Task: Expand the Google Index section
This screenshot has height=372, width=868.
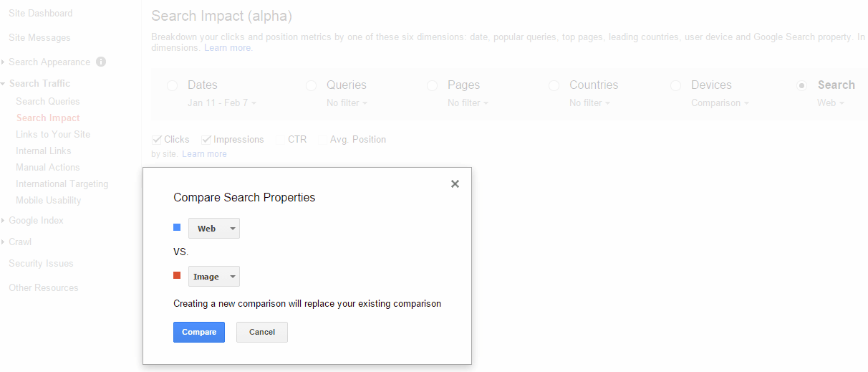Action: (x=4, y=221)
